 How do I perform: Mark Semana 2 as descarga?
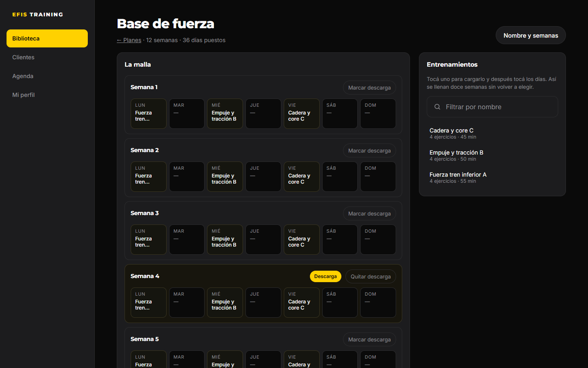click(369, 150)
